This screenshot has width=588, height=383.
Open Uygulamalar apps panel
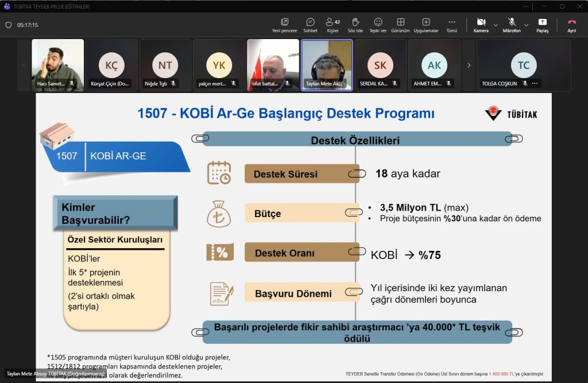pyautogui.click(x=426, y=25)
